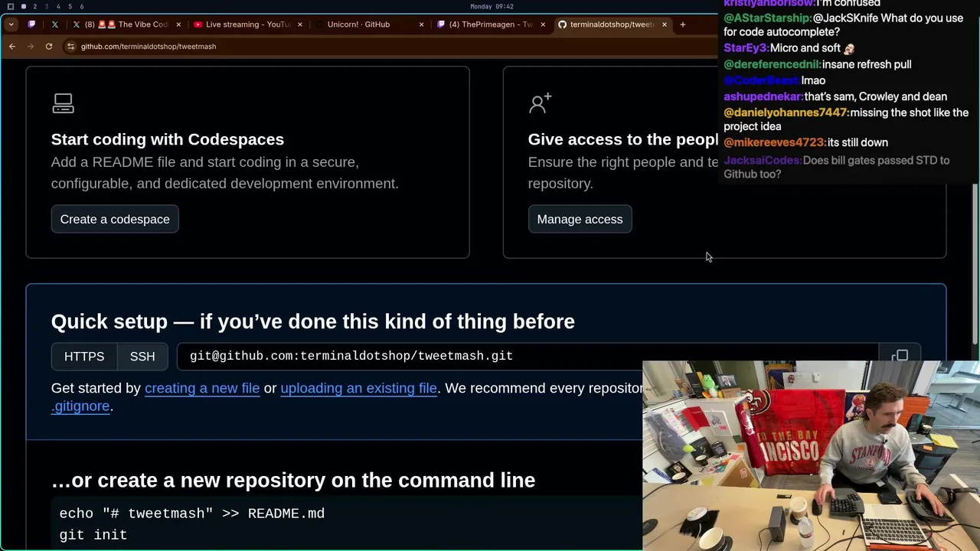Screen dimensions: 980x551
Task: Click the Codespaces computer icon
Action: pos(63,103)
